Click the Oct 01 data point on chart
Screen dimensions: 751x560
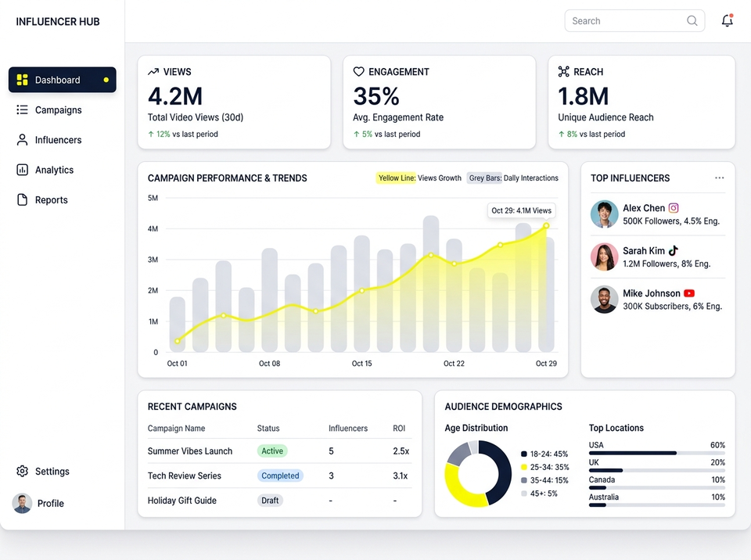178,341
